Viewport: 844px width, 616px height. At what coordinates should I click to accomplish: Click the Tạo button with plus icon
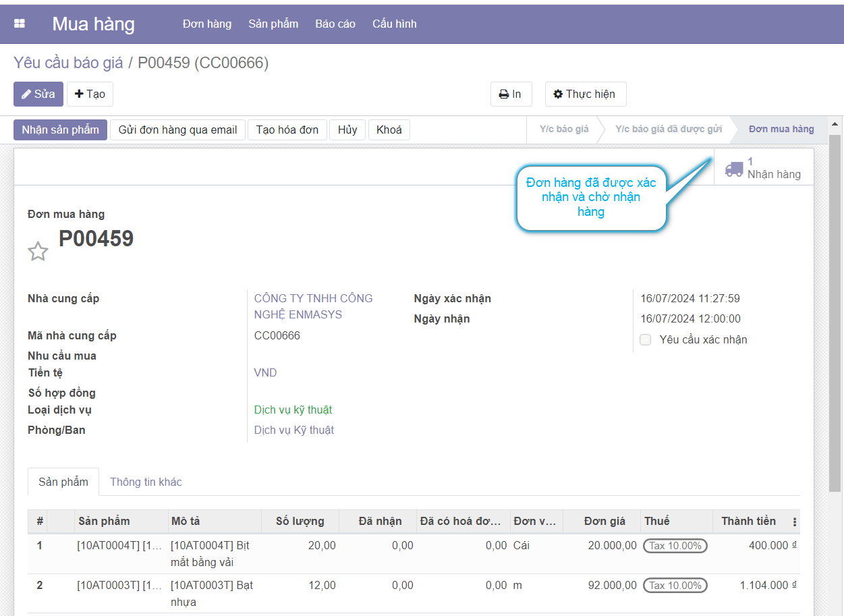(90, 94)
